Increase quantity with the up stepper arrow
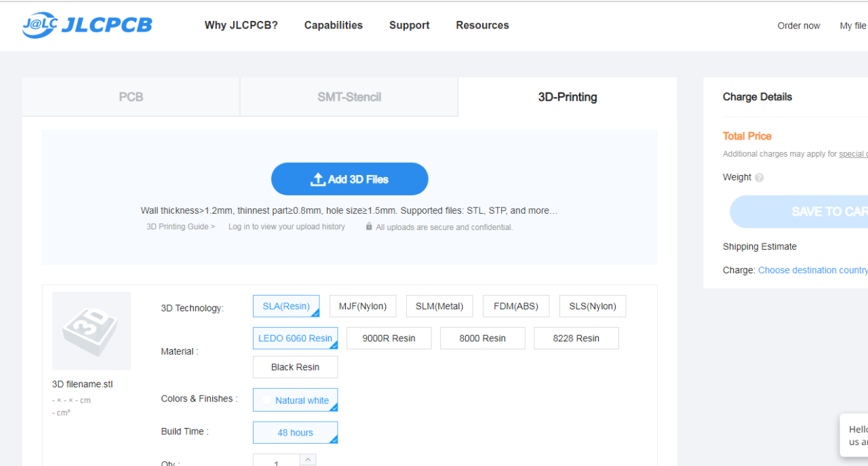 (x=308, y=459)
